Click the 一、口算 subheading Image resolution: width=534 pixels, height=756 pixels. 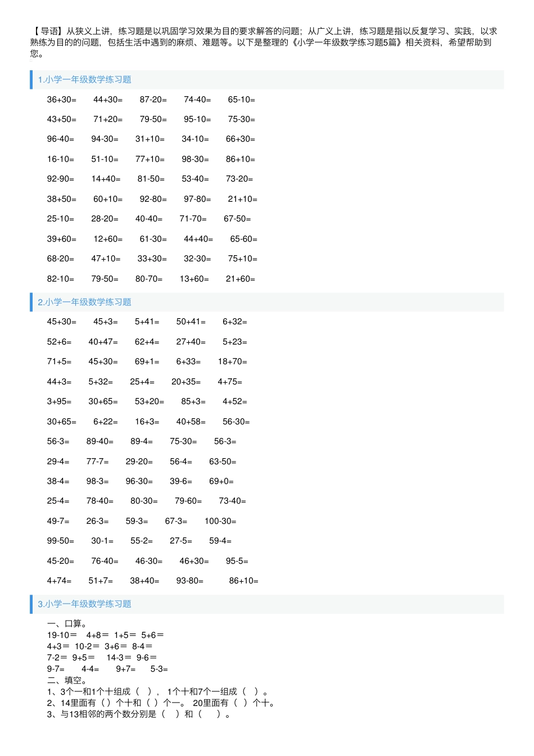[67, 624]
